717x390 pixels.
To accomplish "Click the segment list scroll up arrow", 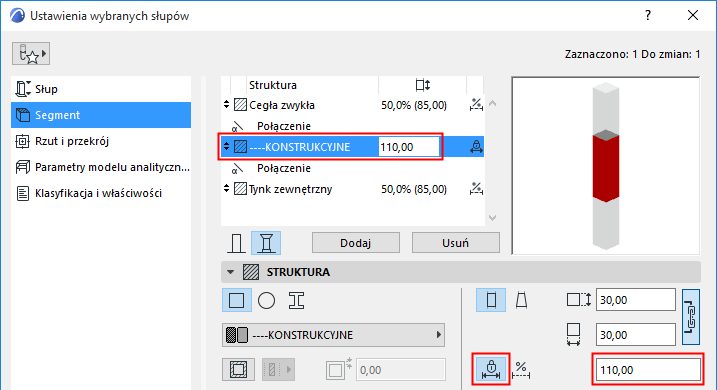I will 492,104.
